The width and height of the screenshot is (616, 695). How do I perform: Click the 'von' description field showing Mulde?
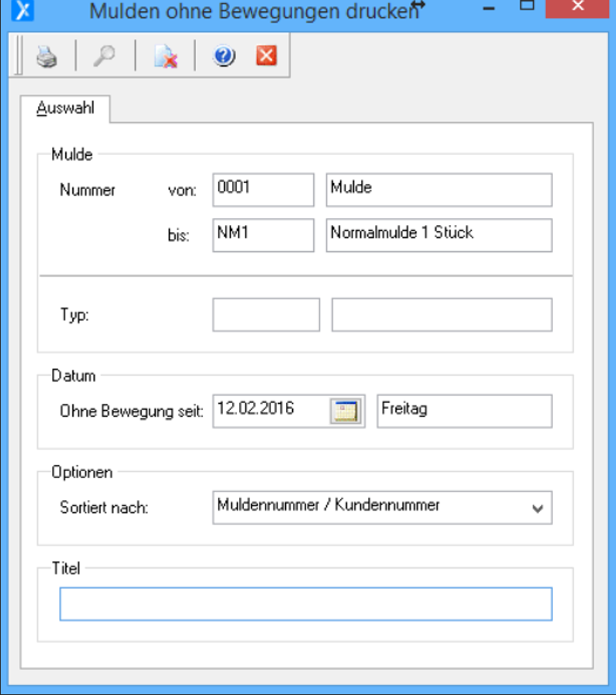click(439, 190)
